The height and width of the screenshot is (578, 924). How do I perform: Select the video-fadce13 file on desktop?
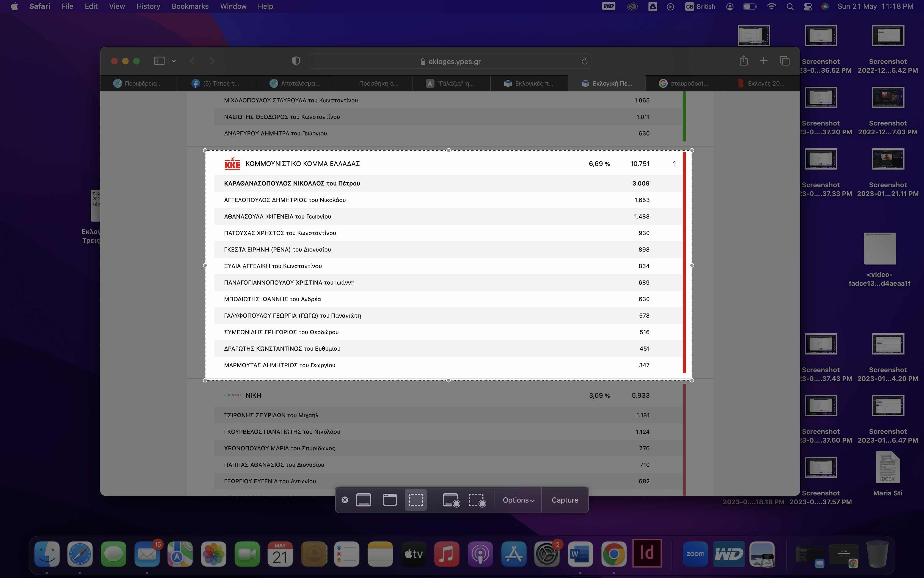tap(880, 260)
